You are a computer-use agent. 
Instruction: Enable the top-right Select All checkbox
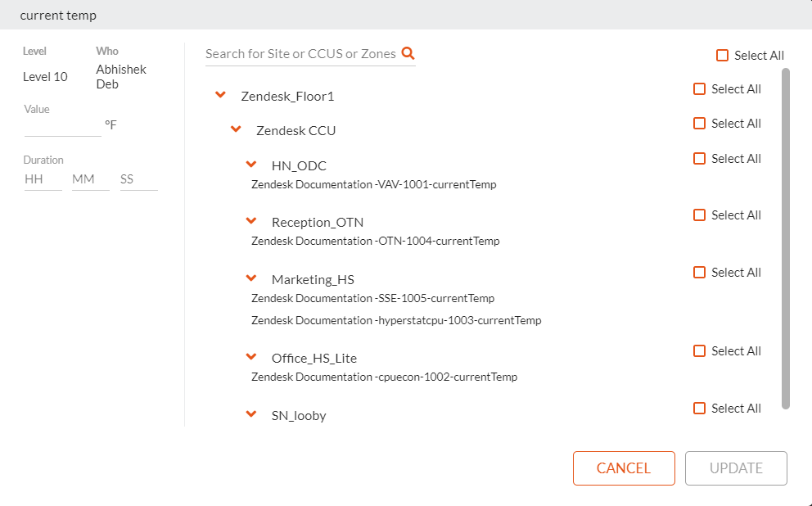(722, 55)
